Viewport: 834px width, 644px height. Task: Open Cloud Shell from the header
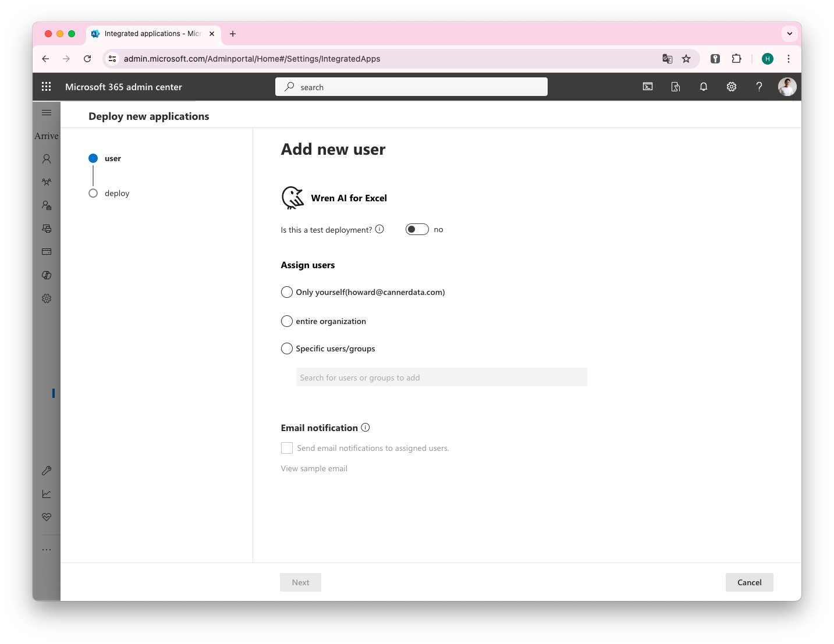pyautogui.click(x=648, y=87)
